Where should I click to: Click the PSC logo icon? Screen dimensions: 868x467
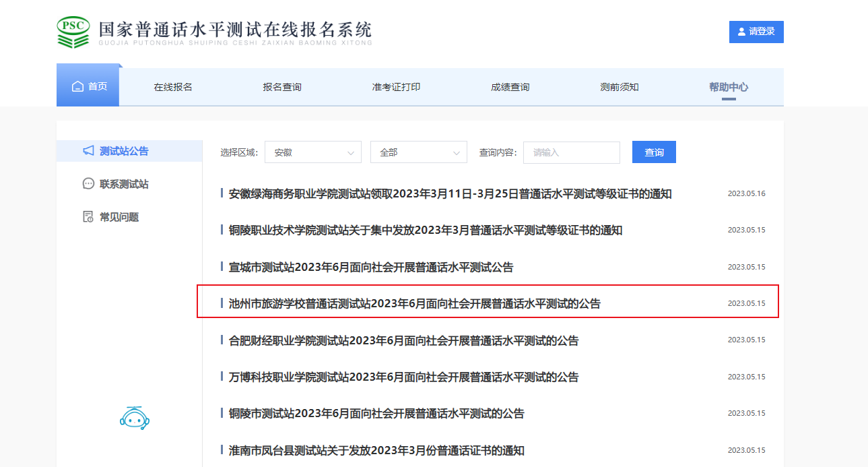coord(73,31)
